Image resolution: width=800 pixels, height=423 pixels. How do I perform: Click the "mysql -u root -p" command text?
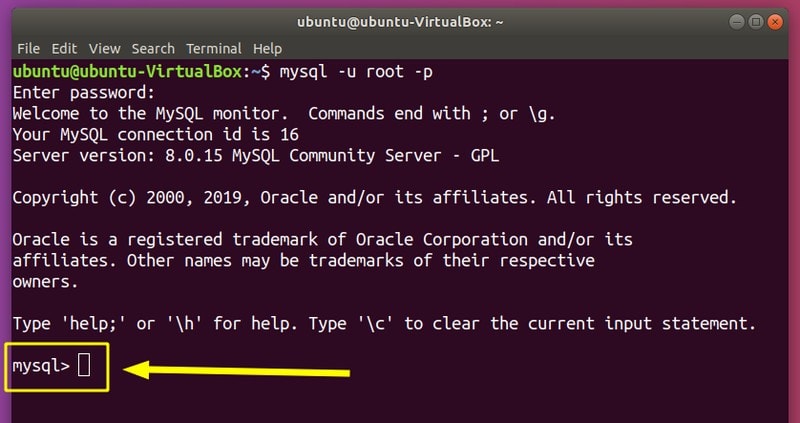coord(355,71)
